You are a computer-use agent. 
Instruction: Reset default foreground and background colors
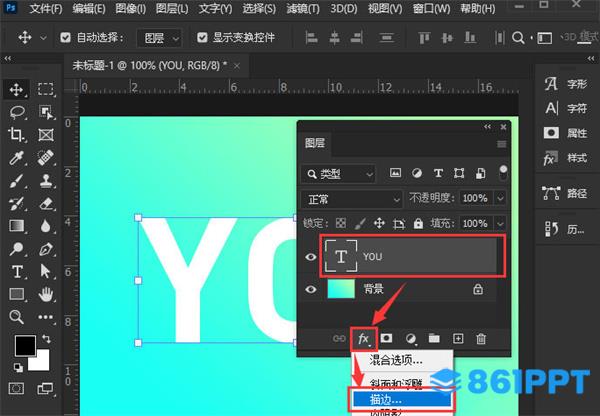(x=18, y=367)
